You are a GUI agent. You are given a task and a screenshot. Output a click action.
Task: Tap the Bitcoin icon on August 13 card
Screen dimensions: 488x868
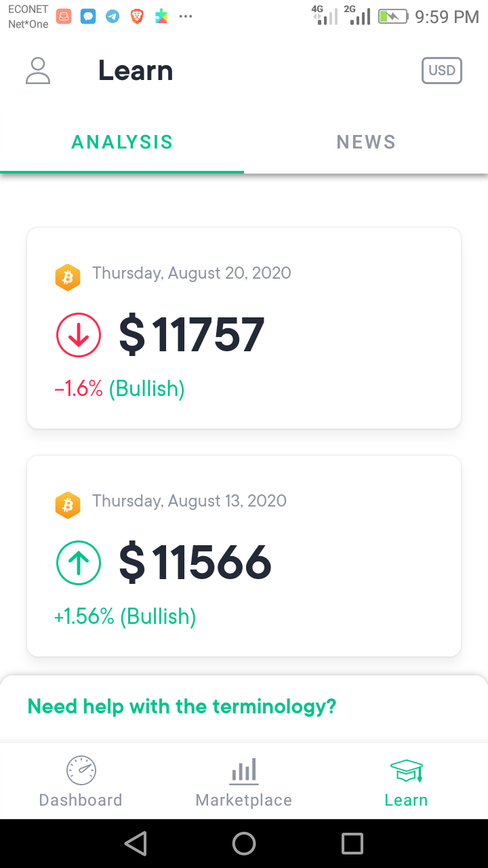67,505
